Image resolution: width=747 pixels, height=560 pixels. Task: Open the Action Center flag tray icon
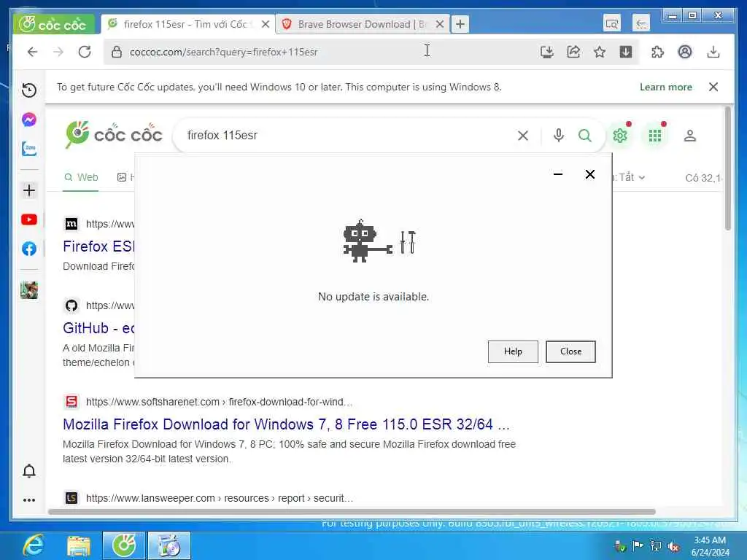click(638, 545)
